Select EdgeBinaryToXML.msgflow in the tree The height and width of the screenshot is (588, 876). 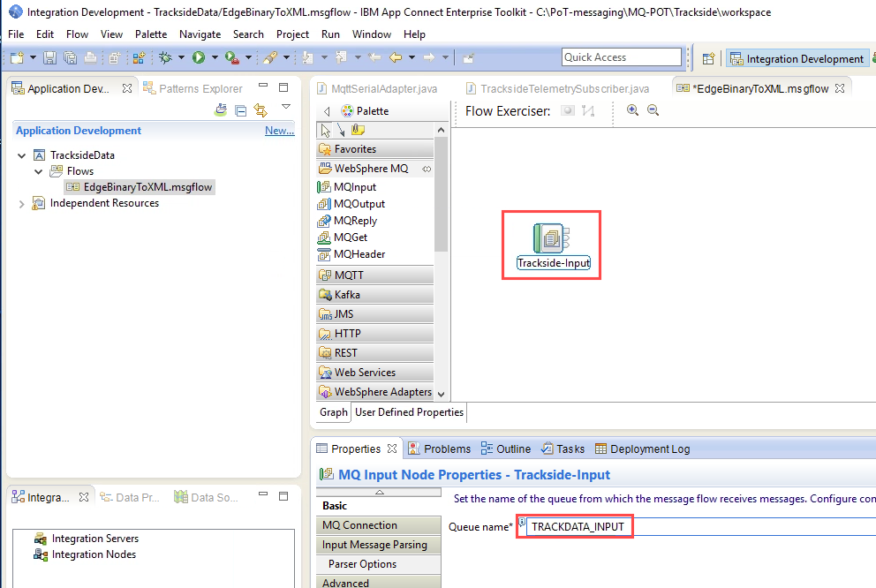click(x=140, y=187)
